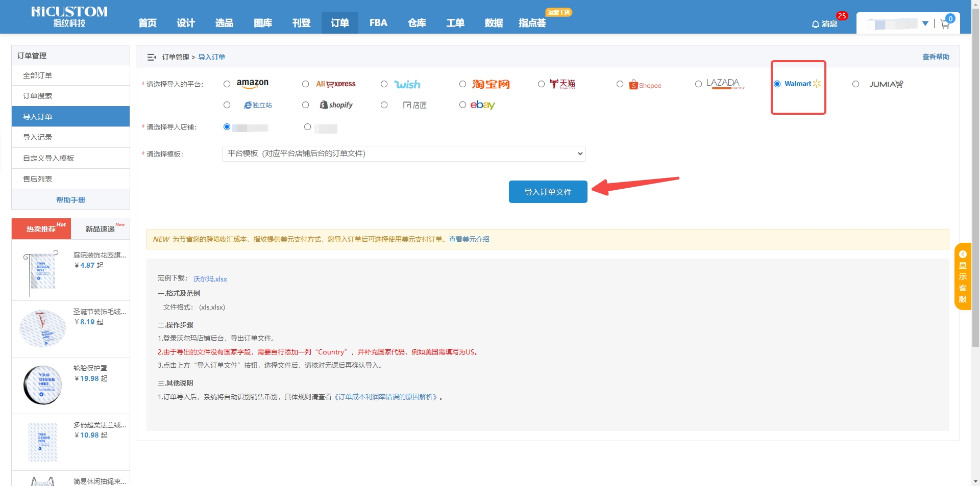This screenshot has width=980, height=486.
Task: Click the Jumia platform logo
Action: [x=887, y=84]
